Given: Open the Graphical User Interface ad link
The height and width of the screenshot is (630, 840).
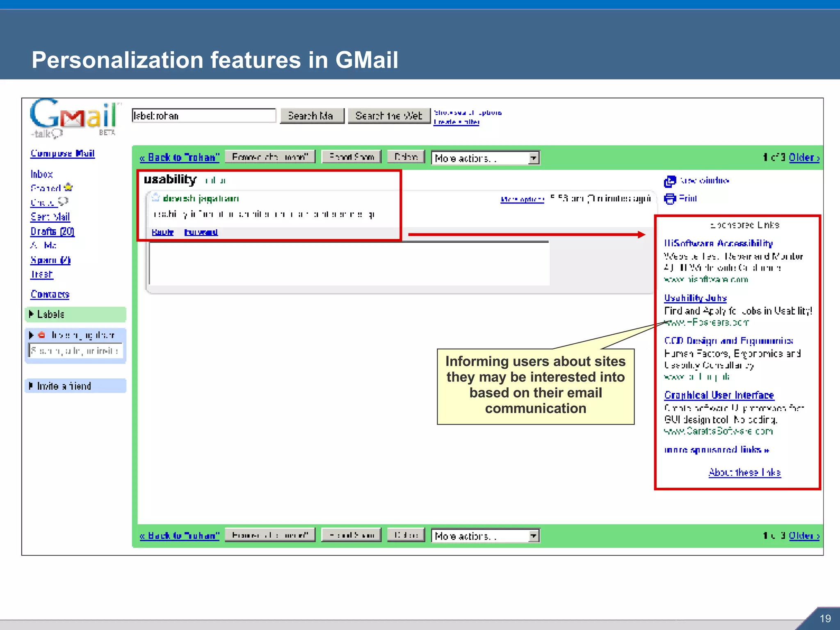Looking at the screenshot, I should 719,395.
